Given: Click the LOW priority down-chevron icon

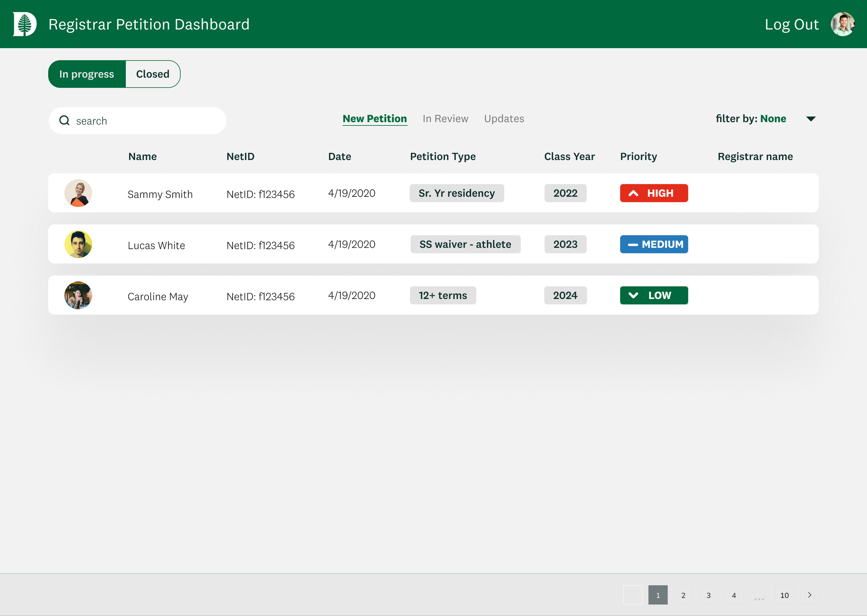Looking at the screenshot, I should click(x=633, y=296).
